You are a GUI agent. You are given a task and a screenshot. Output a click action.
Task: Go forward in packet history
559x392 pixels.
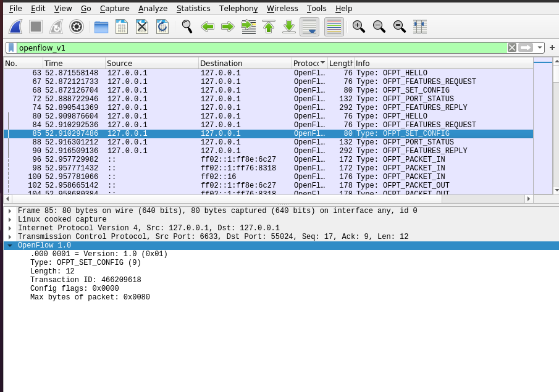tap(228, 27)
